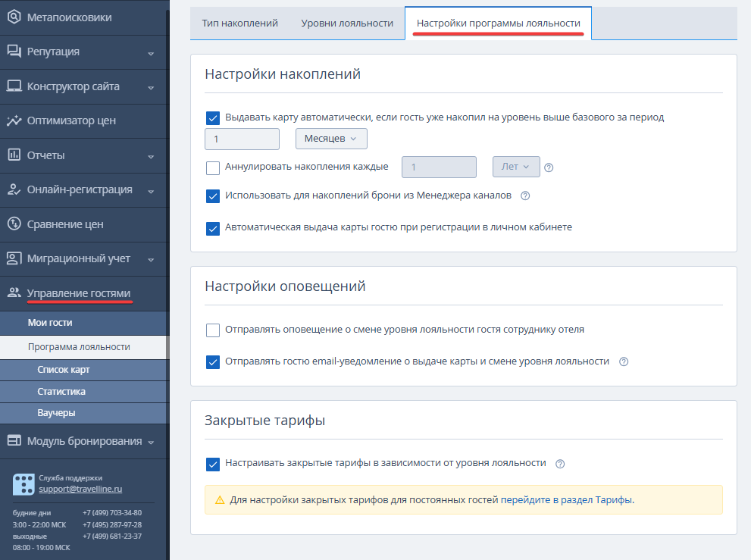Switch to Тип накоплений tab
This screenshot has height=560, width=751.
click(x=240, y=23)
